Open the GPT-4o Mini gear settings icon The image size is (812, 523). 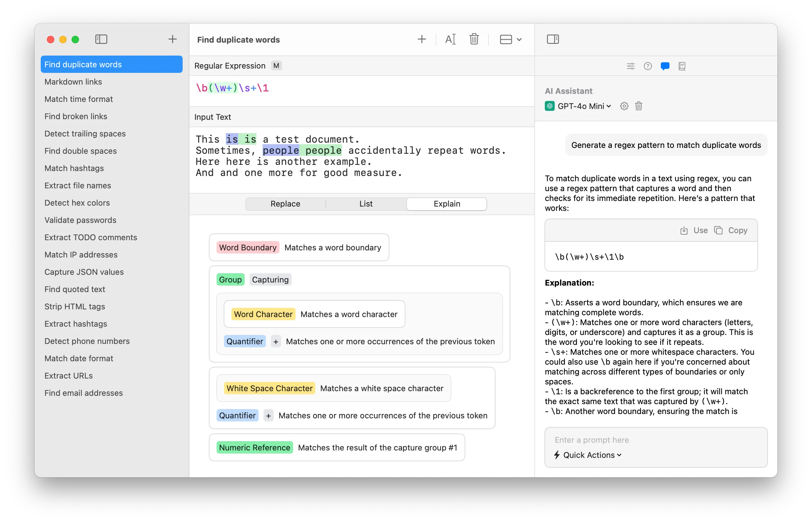(x=624, y=106)
